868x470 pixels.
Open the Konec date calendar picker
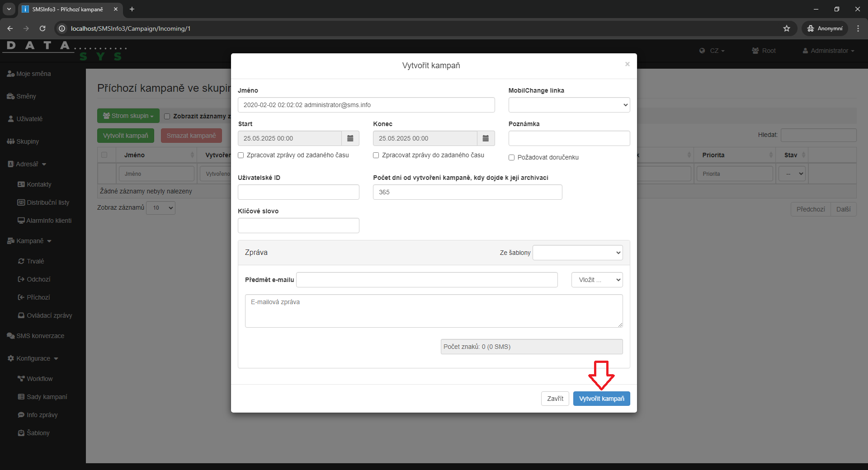click(486, 138)
